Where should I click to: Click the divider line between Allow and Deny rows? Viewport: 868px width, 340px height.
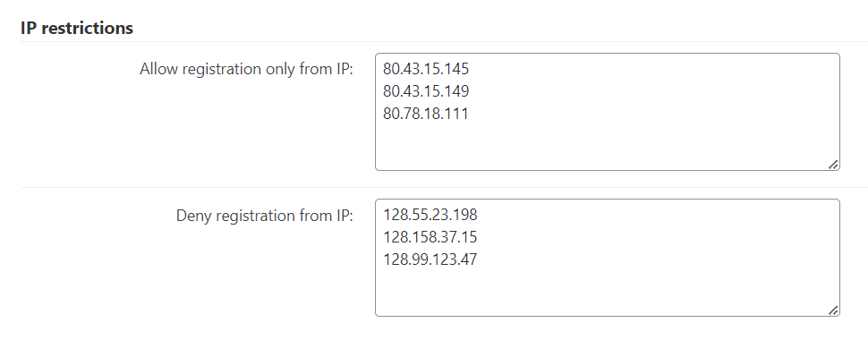tap(444, 187)
